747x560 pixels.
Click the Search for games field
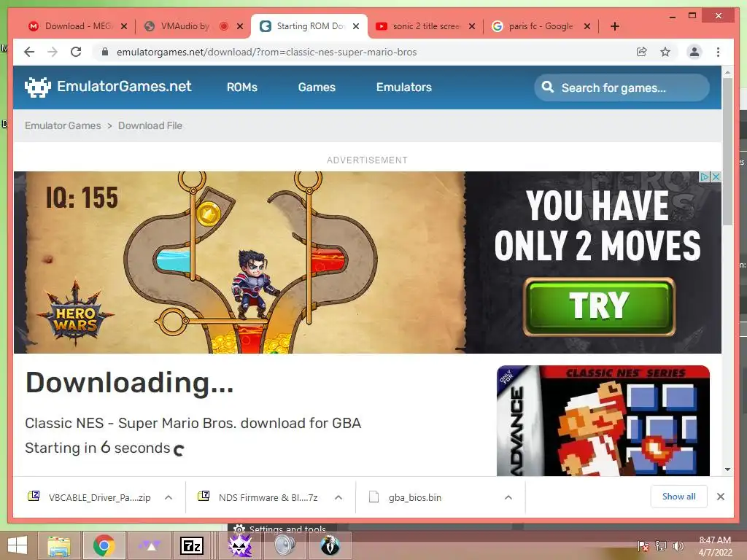point(622,87)
